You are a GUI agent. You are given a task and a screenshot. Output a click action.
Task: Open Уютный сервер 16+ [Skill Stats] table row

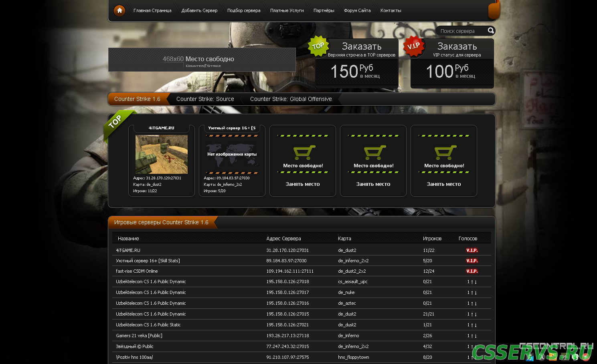pos(148,261)
